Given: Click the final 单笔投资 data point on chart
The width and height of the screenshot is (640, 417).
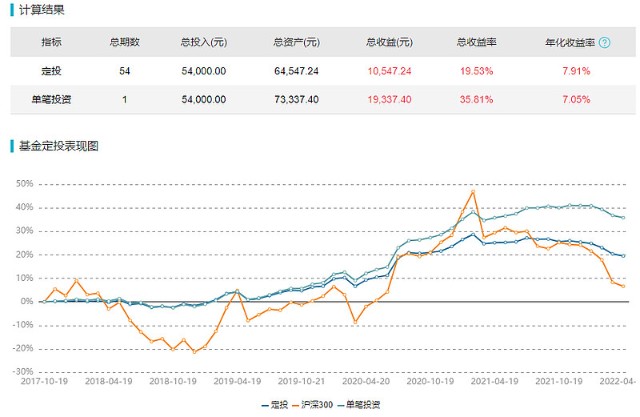Looking at the screenshot, I should coord(623,217).
